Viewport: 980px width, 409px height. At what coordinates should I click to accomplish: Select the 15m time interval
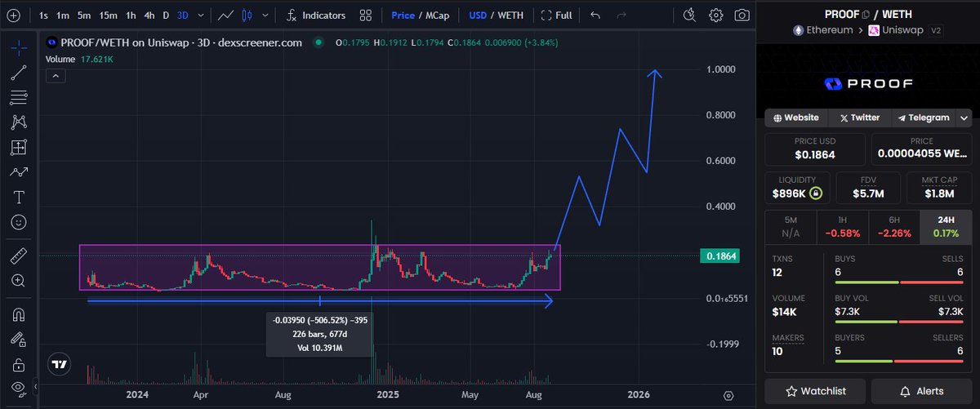(x=108, y=15)
